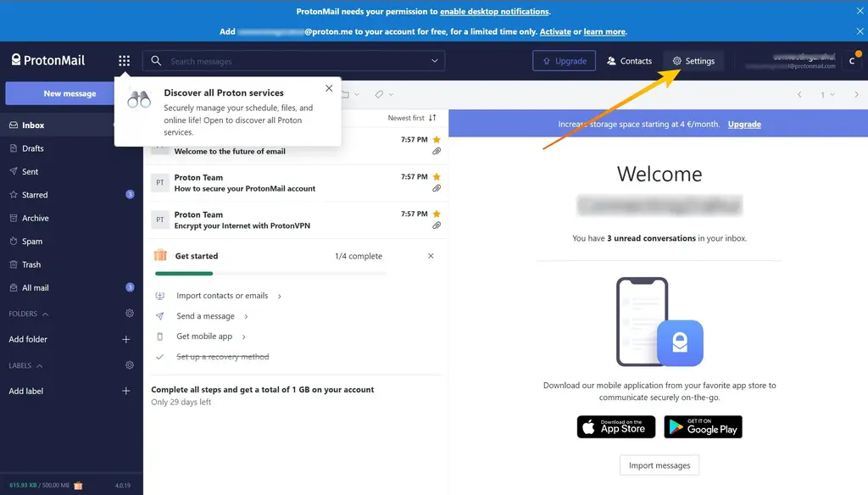The height and width of the screenshot is (495, 868).
Task: Unstar the How to secure your account email
Action: click(437, 176)
